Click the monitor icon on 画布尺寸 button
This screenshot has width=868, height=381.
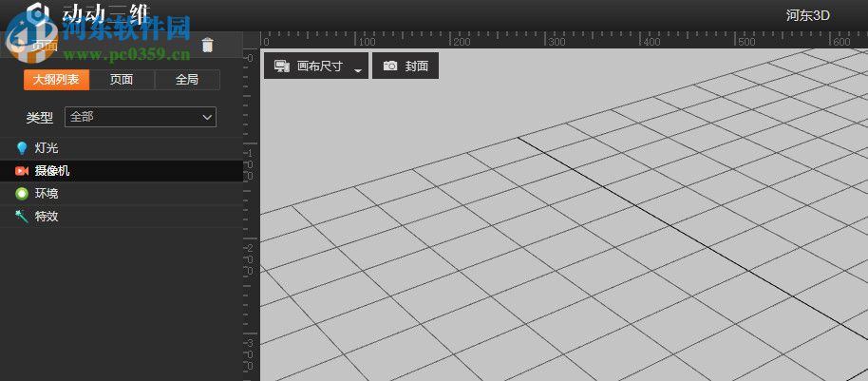pos(282,66)
